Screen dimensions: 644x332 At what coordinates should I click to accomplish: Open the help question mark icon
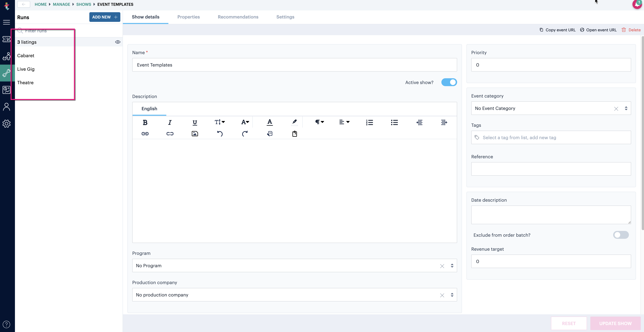pos(6,324)
